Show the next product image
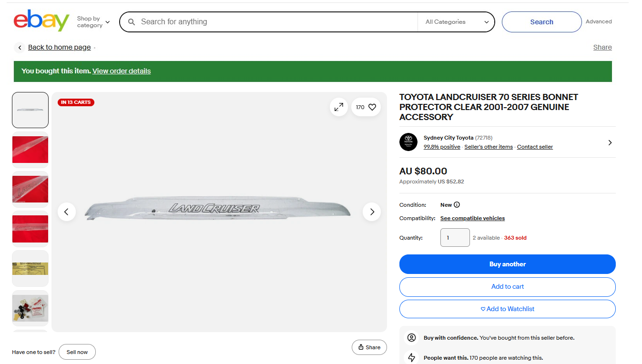 (x=372, y=212)
